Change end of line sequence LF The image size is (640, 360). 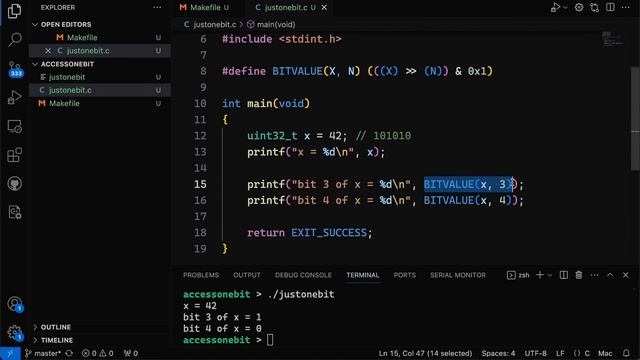[560, 353]
